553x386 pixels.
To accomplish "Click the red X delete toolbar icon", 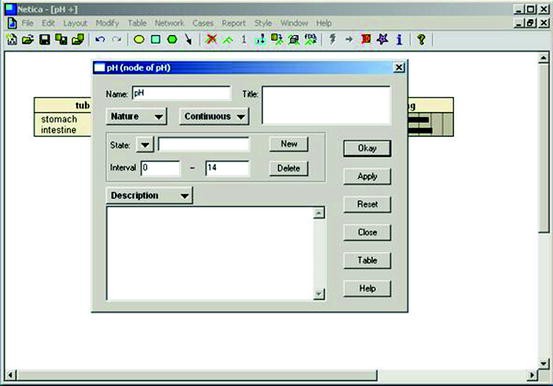I will [211, 40].
